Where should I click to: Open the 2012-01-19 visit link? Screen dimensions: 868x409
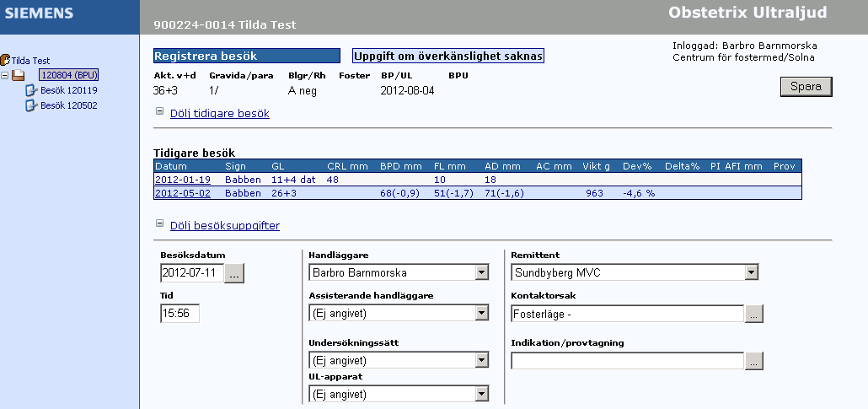[x=183, y=180]
